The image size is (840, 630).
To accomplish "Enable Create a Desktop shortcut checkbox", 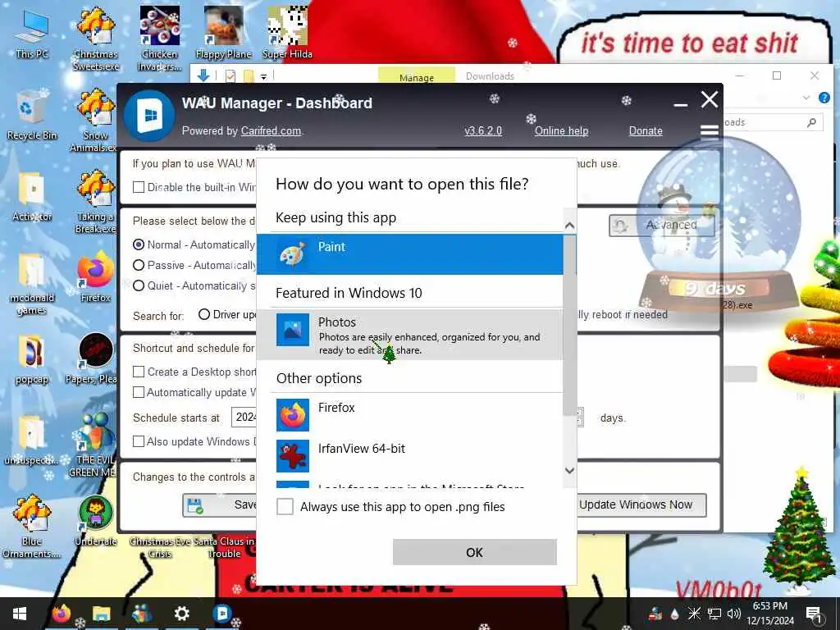I will click(x=139, y=372).
